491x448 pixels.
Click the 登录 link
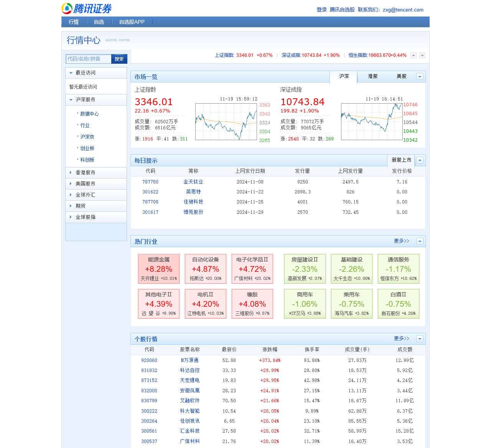(x=321, y=10)
